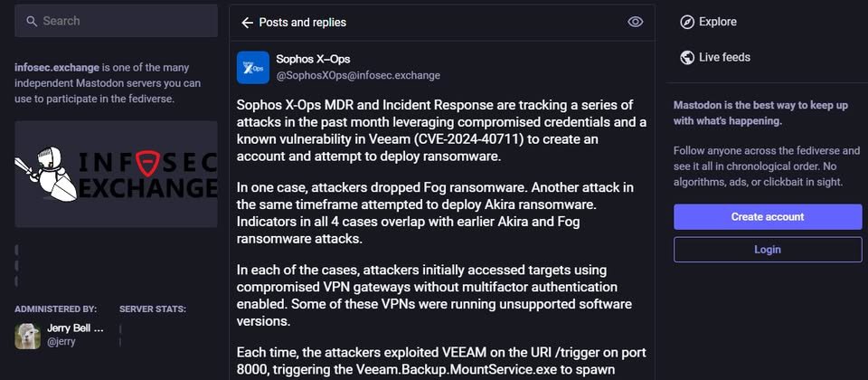Click Jerry Bell's avatar picture
The height and width of the screenshot is (380, 868).
(x=28, y=336)
